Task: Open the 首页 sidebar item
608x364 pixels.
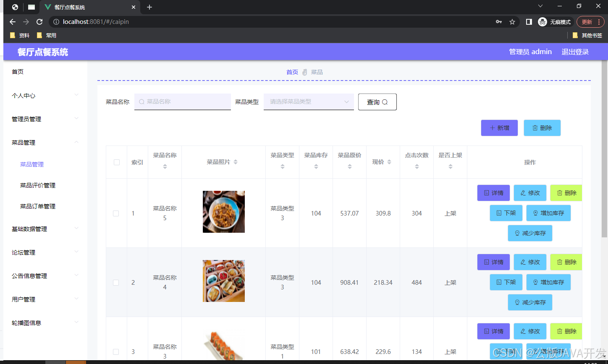Action: point(45,72)
